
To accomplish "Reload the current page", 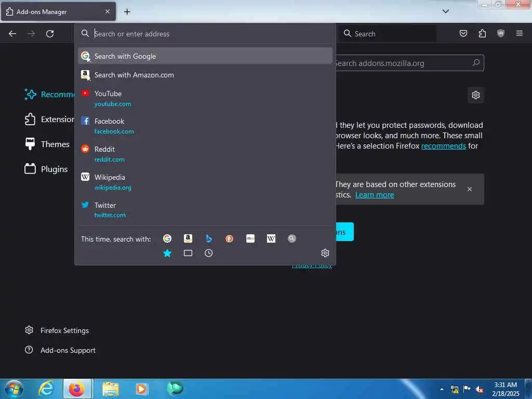I will point(50,34).
